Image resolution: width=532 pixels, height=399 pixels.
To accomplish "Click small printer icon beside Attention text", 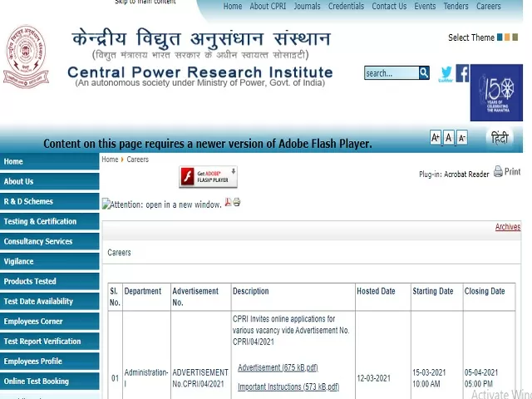I will pos(236,202).
